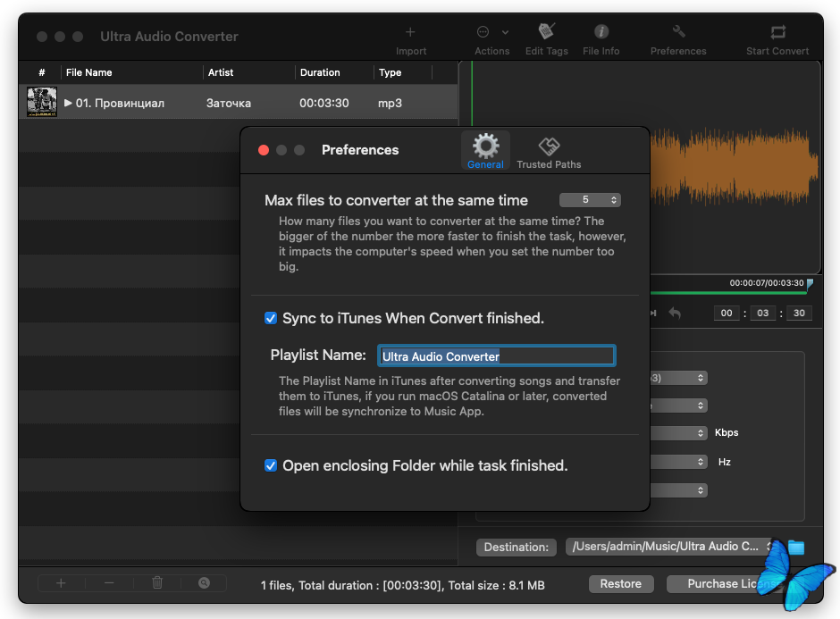Image resolution: width=840 pixels, height=619 pixels.
Task: Click the add (+) icon in the bottom bar
Action: tap(61, 583)
